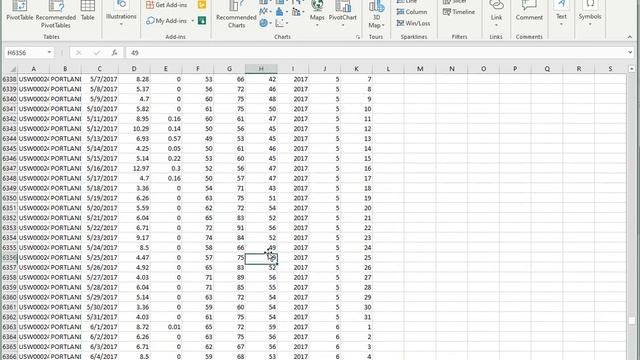This screenshot has width=640, height=360.
Task: Select column D header
Action: point(134,69)
